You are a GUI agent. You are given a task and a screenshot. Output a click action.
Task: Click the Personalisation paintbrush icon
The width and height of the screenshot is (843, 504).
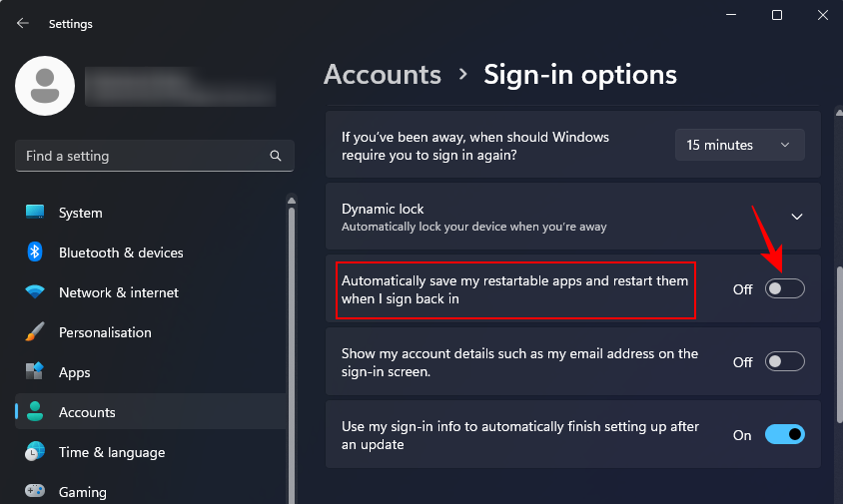click(35, 332)
